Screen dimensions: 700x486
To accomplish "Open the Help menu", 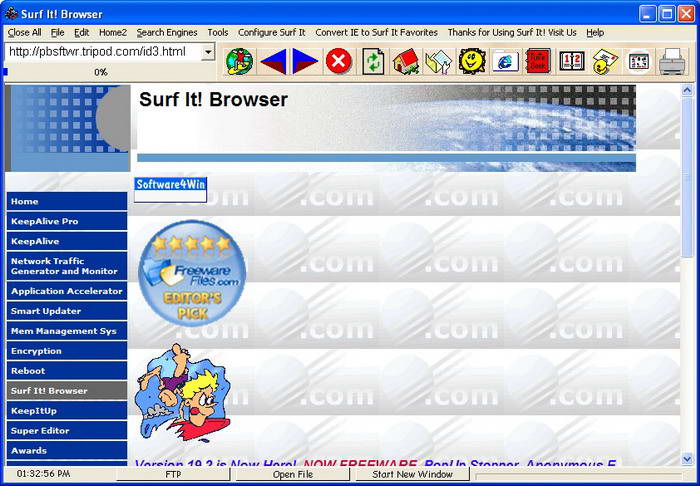I will coord(595,33).
